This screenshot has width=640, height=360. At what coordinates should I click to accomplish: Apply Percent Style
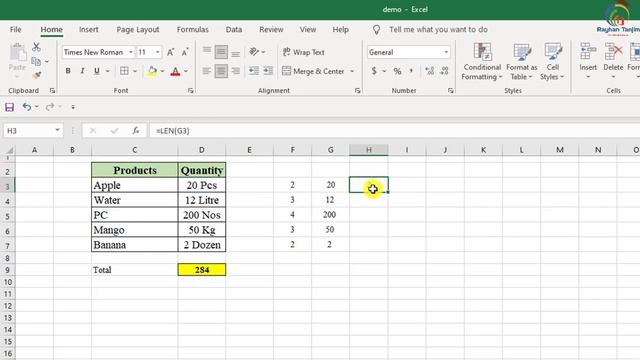(x=397, y=71)
